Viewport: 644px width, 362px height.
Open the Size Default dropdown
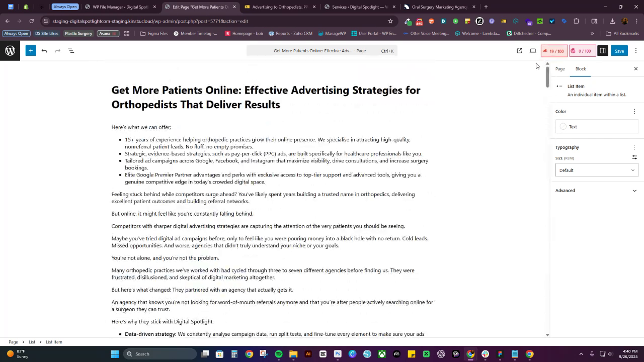click(597, 170)
